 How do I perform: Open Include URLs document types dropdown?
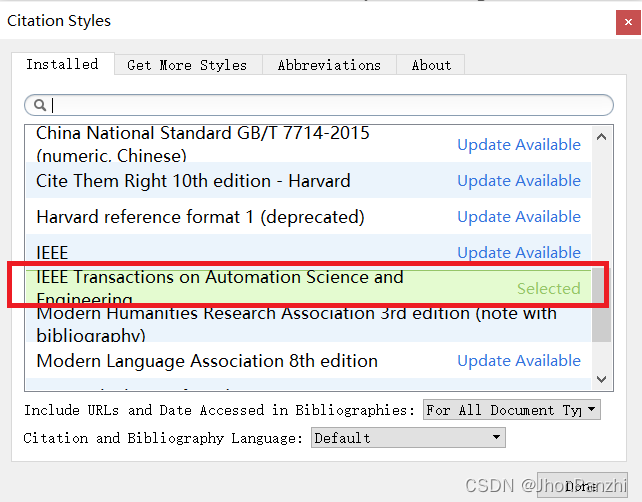pyautogui.click(x=511, y=410)
